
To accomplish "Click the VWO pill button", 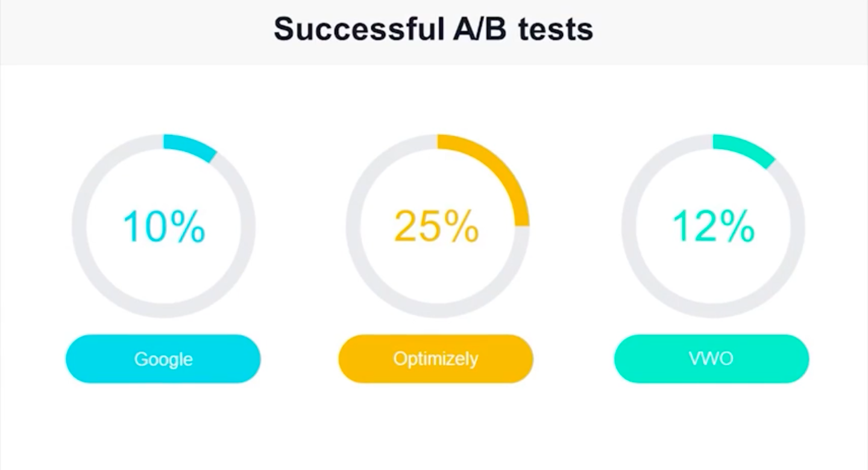I will 711,359.
